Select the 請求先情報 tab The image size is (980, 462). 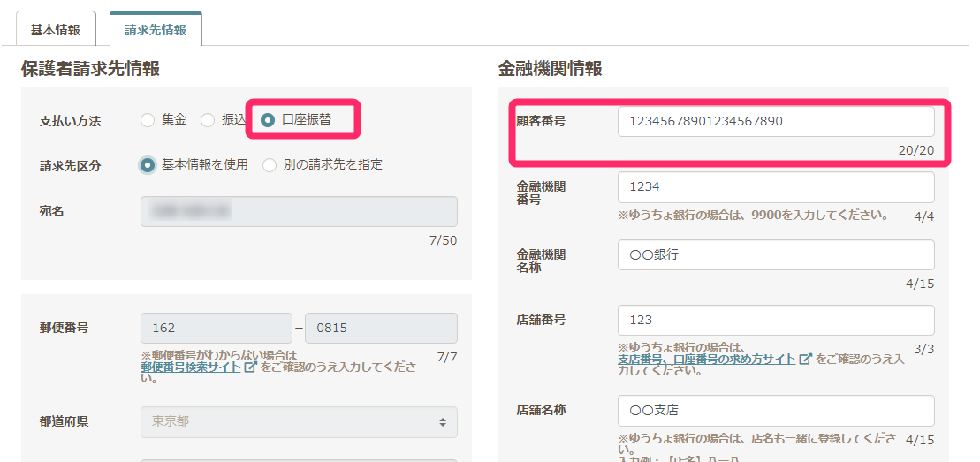pyautogui.click(x=155, y=29)
